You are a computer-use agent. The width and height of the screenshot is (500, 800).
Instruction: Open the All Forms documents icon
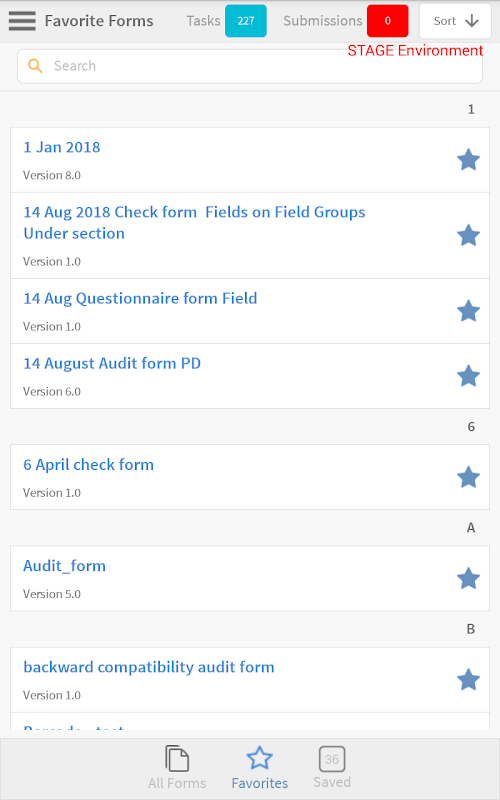pos(177,758)
